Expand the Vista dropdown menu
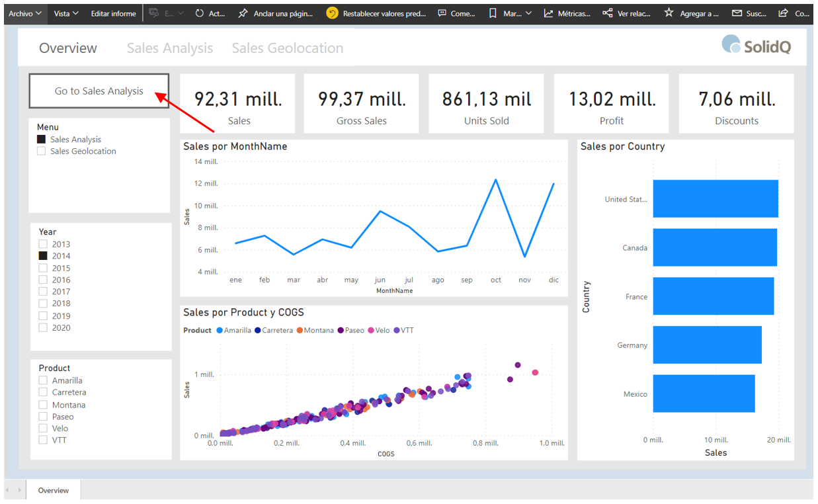 click(x=66, y=13)
